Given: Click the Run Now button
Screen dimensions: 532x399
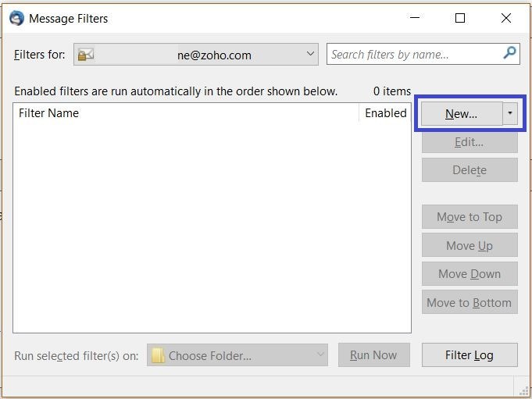Looking at the screenshot, I should (x=374, y=355).
